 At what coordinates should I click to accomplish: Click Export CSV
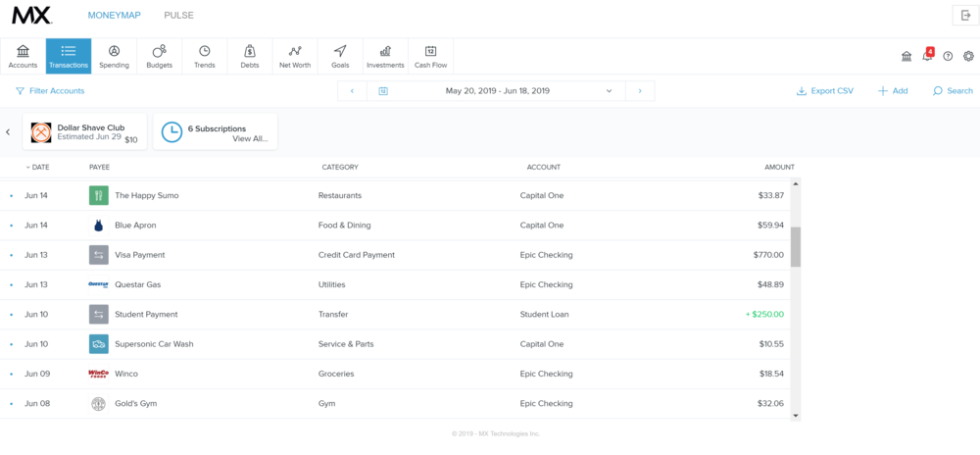(x=825, y=90)
